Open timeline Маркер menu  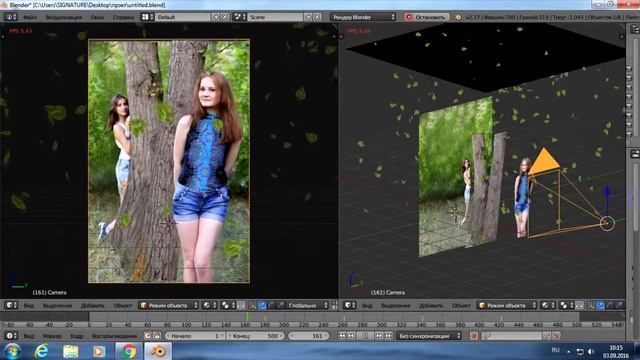(52, 336)
